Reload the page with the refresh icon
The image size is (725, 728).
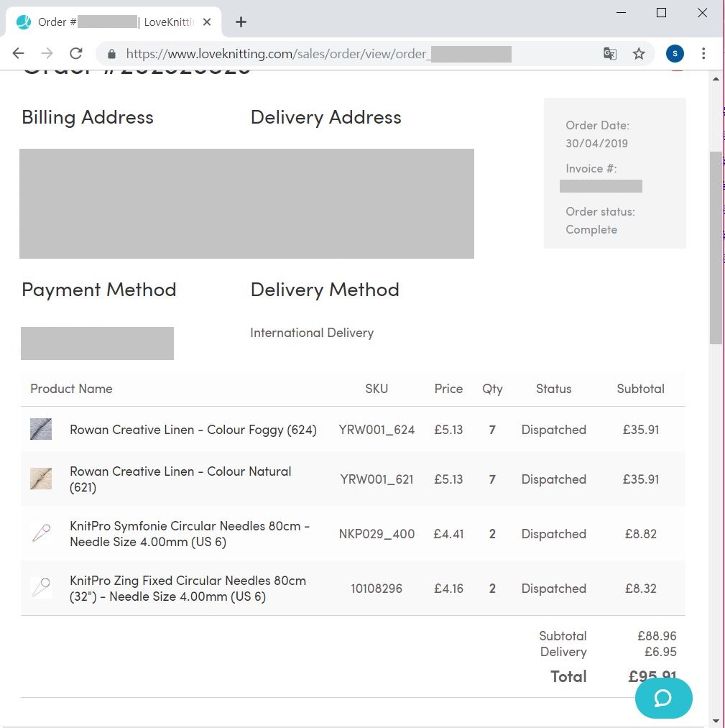[x=76, y=53]
